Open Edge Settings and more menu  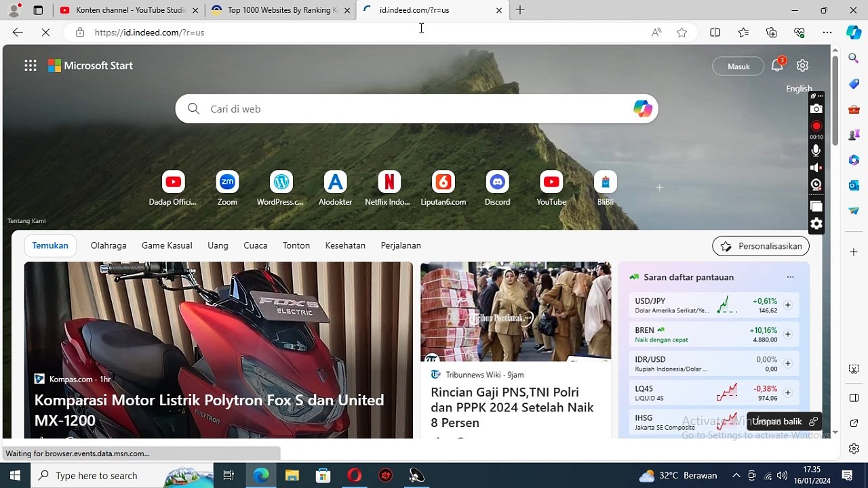827,33
